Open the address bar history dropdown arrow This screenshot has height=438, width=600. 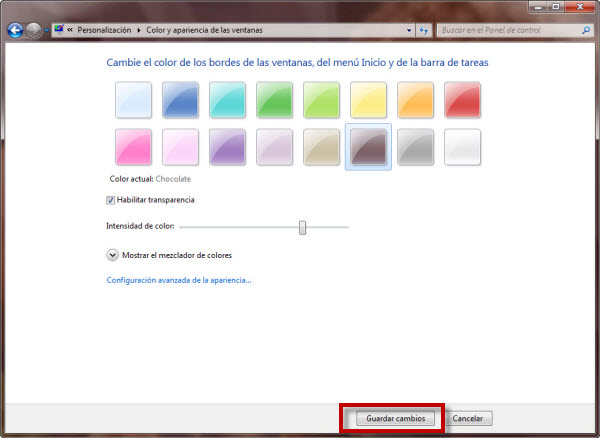tap(409, 31)
